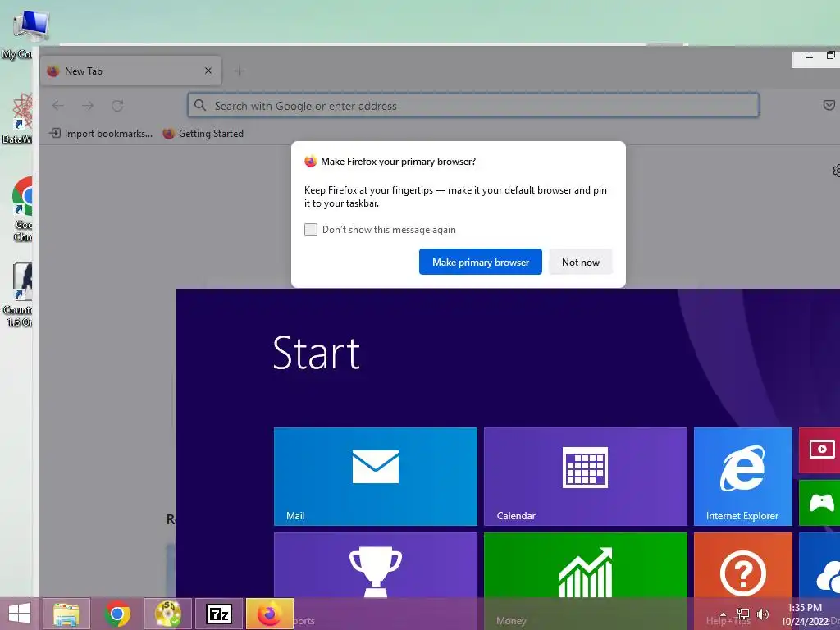Open the volume control in system tray
This screenshot has height=630, width=840.
point(762,614)
